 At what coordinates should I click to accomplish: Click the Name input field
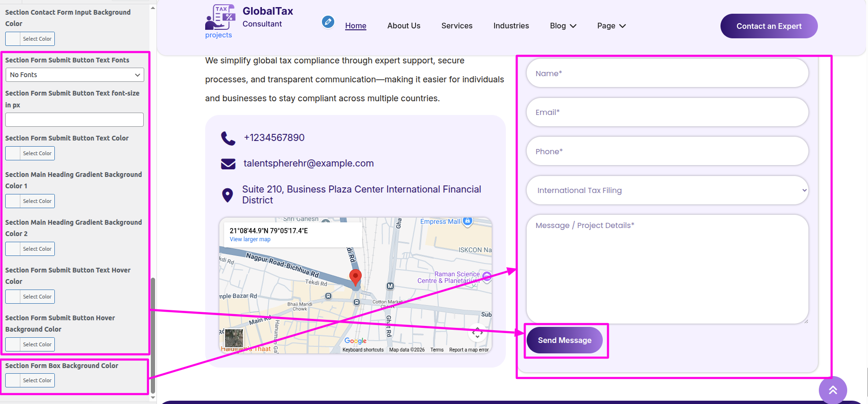pos(667,73)
